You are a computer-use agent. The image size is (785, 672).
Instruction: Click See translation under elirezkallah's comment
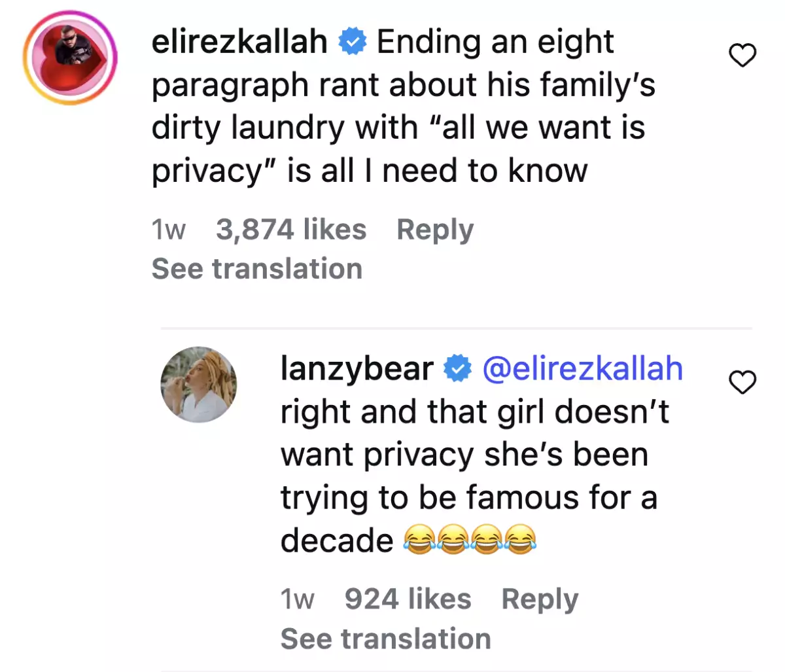coord(256,268)
